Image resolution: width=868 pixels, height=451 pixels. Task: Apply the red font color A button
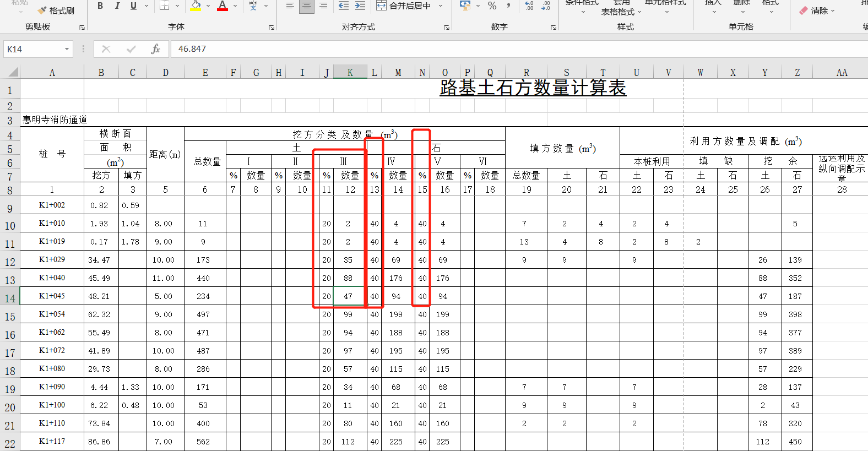pos(223,6)
